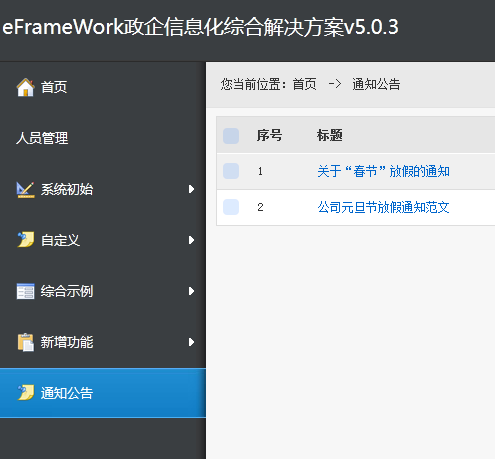Expand the 系统初始 submenu arrow
The height and width of the screenshot is (459, 495).
tap(191, 189)
